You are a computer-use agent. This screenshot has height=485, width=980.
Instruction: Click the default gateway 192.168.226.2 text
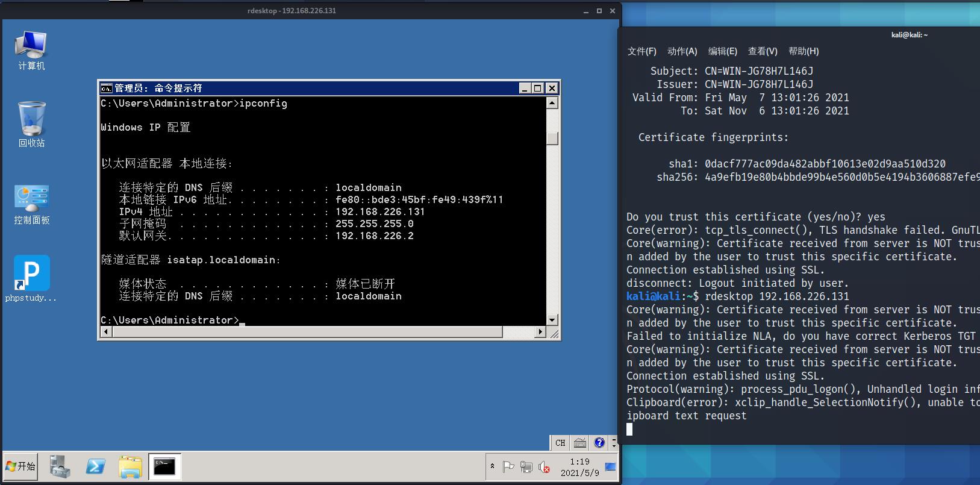[375, 236]
